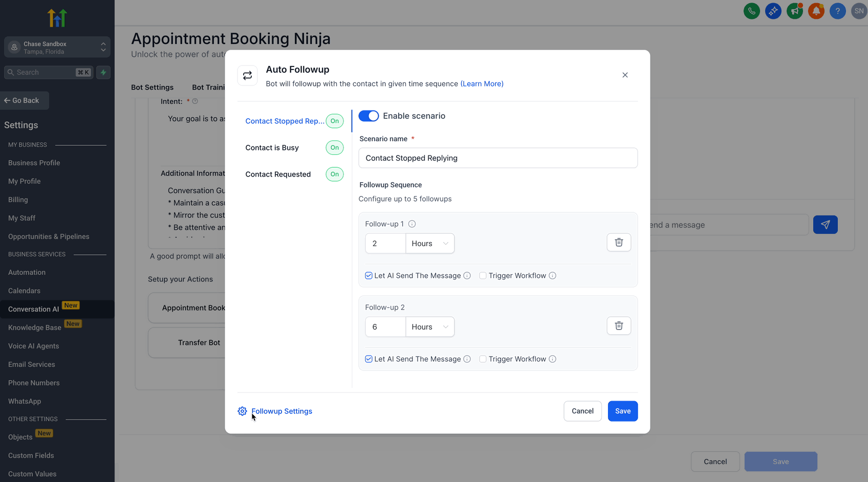The height and width of the screenshot is (482, 868).
Task: Check Follow-up 1 Trigger Workflow box
Action: pyautogui.click(x=483, y=275)
